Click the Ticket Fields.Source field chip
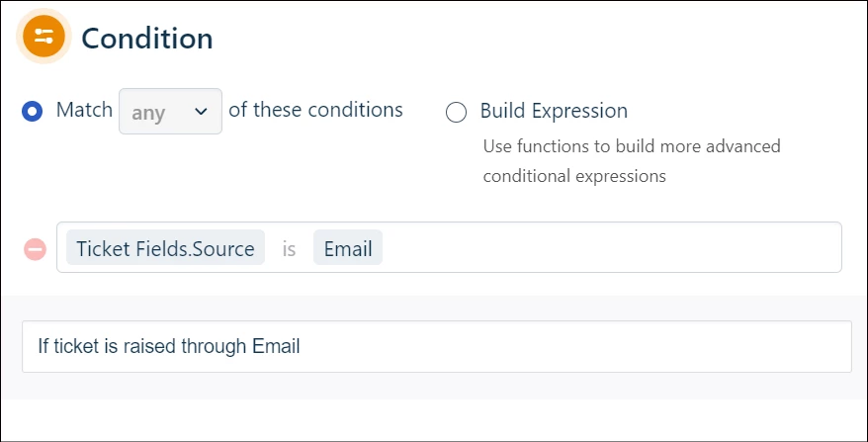868x442 pixels. click(165, 249)
